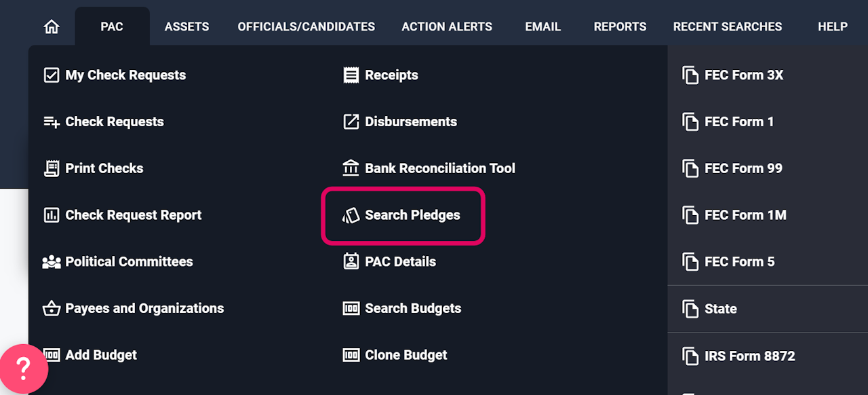Open the Action Alerts dropdown menu
Image resolution: width=868 pixels, height=395 pixels.
coord(447,27)
